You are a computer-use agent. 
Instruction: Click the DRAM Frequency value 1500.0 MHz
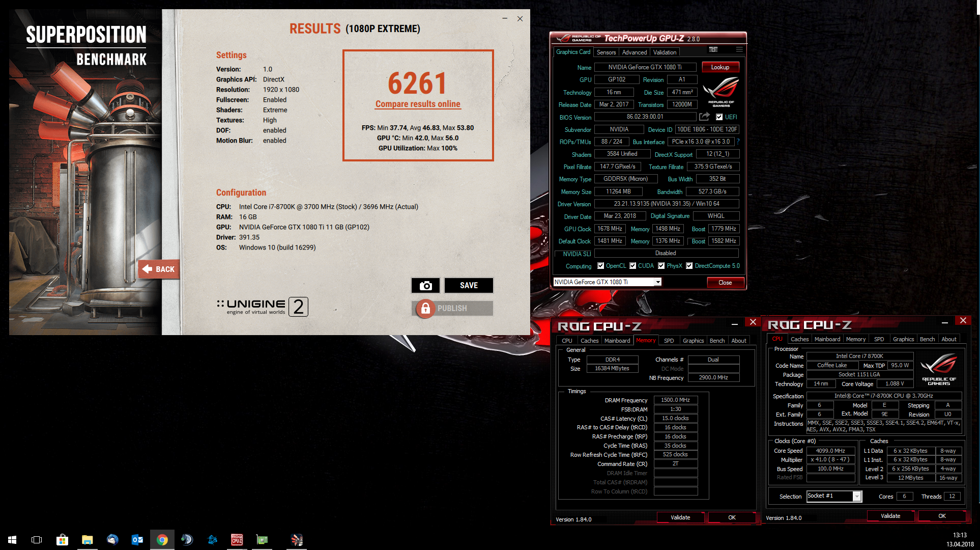(675, 400)
